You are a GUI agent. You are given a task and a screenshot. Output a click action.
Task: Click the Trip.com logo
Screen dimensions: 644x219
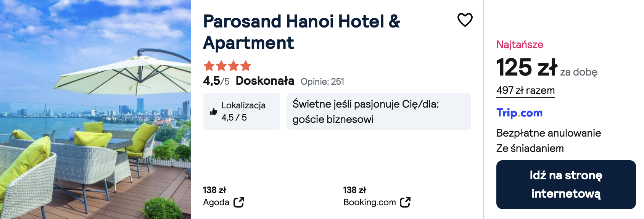(519, 113)
